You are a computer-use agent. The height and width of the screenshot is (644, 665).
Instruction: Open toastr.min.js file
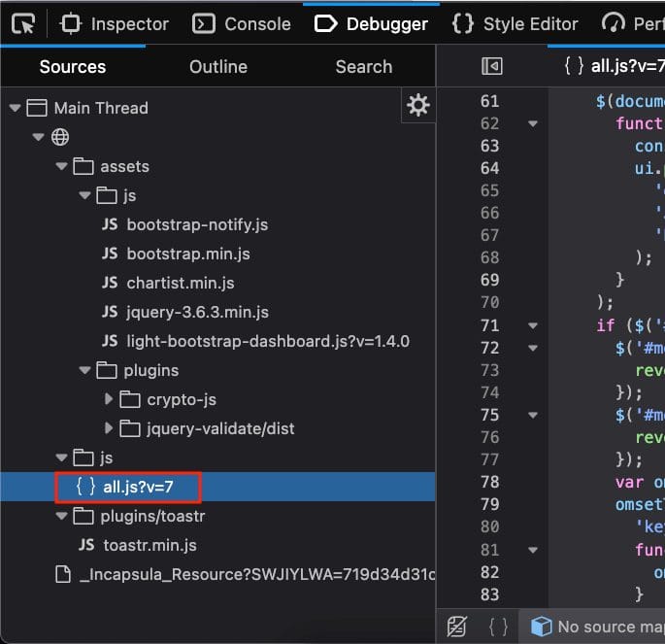point(150,545)
